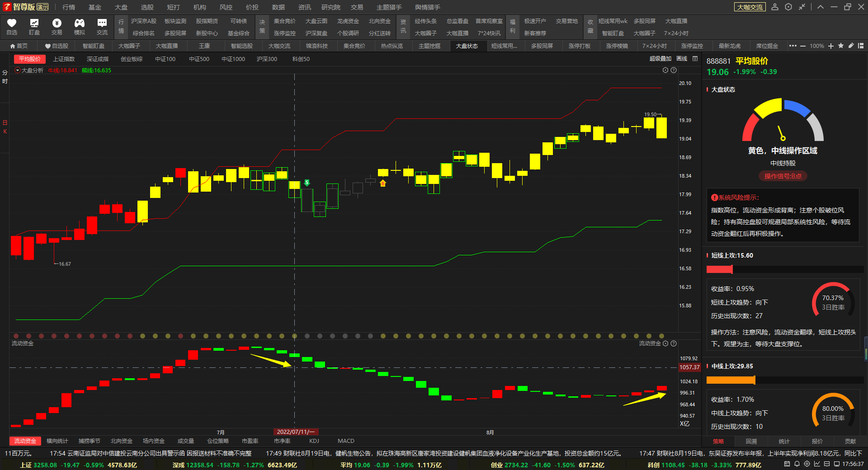Switch to the 科创50 index tab
The width and height of the screenshot is (868, 470).
click(x=301, y=59)
